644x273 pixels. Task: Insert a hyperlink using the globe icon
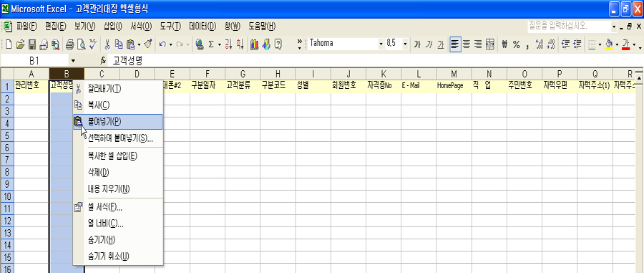[200, 44]
